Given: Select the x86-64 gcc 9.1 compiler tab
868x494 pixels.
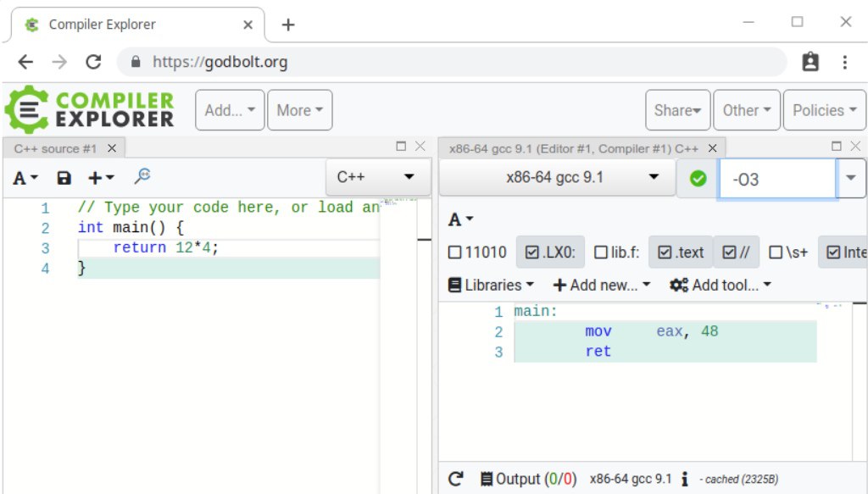Looking at the screenshot, I should point(574,148).
